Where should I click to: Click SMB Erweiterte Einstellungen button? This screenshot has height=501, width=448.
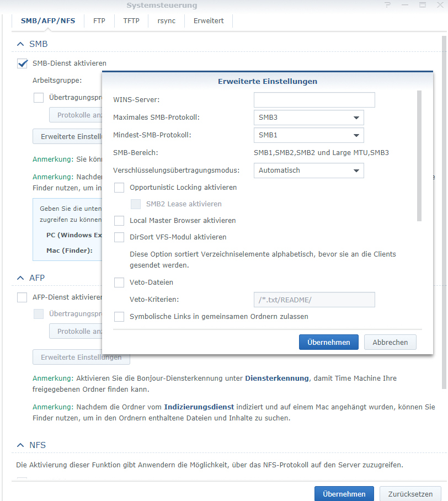67,136
